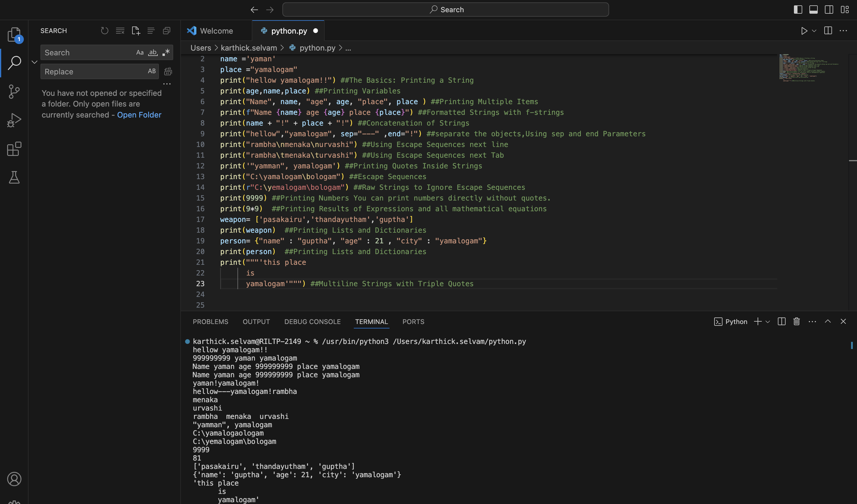Open the Extensions view
Viewport: 857px width, 504px height.
click(14, 149)
